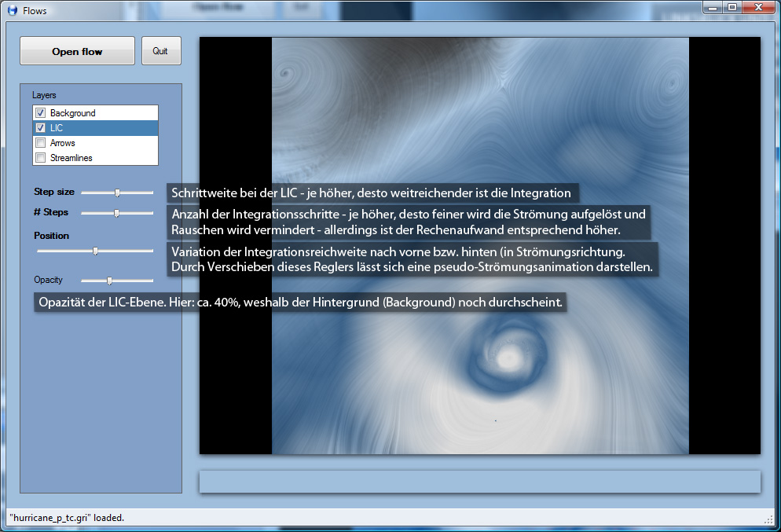781x532 pixels.
Task: Select the Arrows list item label
Action: pos(63,143)
